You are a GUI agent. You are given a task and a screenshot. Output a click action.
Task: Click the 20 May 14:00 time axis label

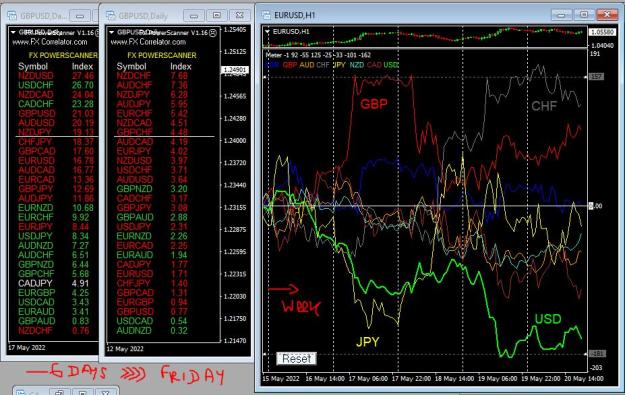584,378
